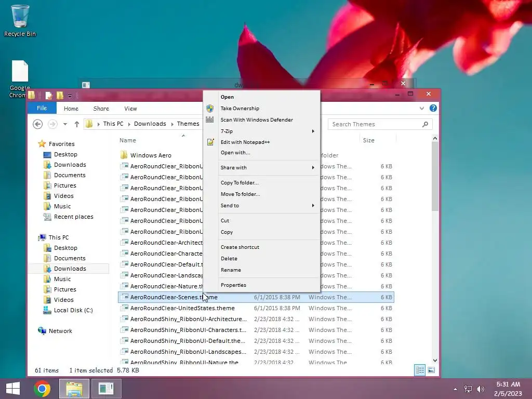This screenshot has height=399, width=532.
Task: Click the File Explorer taskbar icon
Action: (x=74, y=389)
